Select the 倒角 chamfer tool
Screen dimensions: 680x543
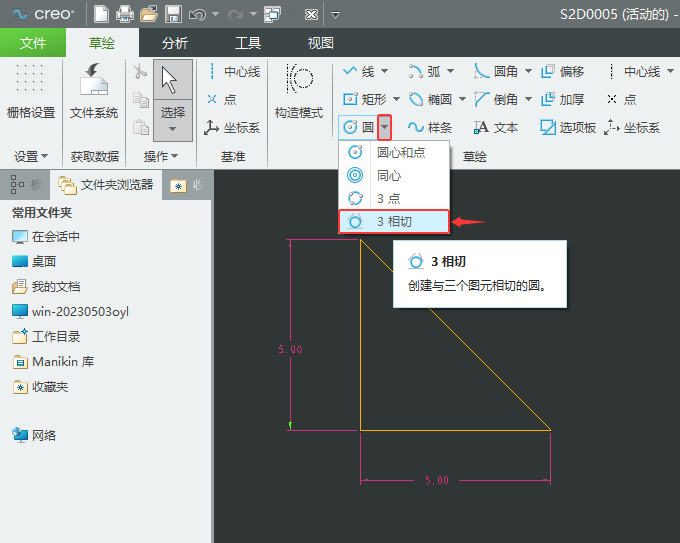[x=497, y=99]
